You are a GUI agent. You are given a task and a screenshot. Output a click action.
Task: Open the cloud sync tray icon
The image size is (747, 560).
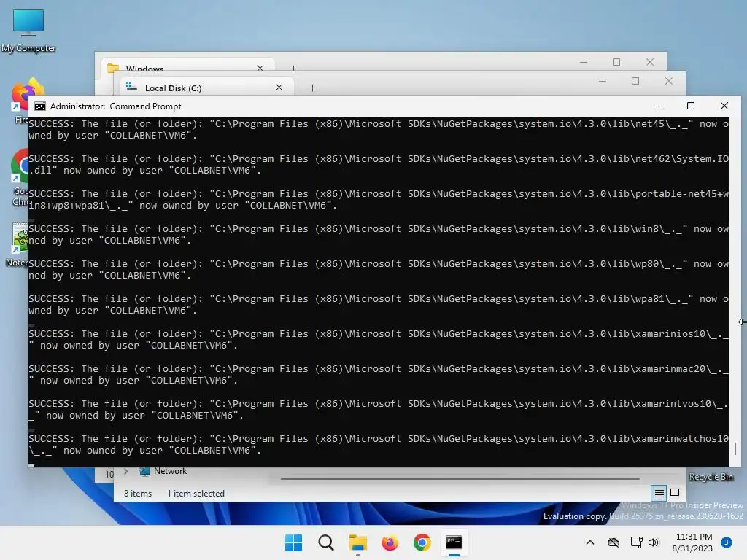pyautogui.click(x=613, y=542)
